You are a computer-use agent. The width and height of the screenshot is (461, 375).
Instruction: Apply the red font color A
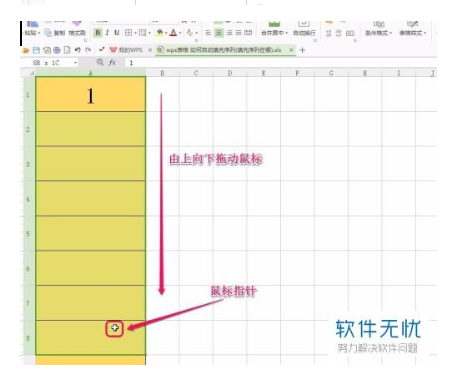173,33
